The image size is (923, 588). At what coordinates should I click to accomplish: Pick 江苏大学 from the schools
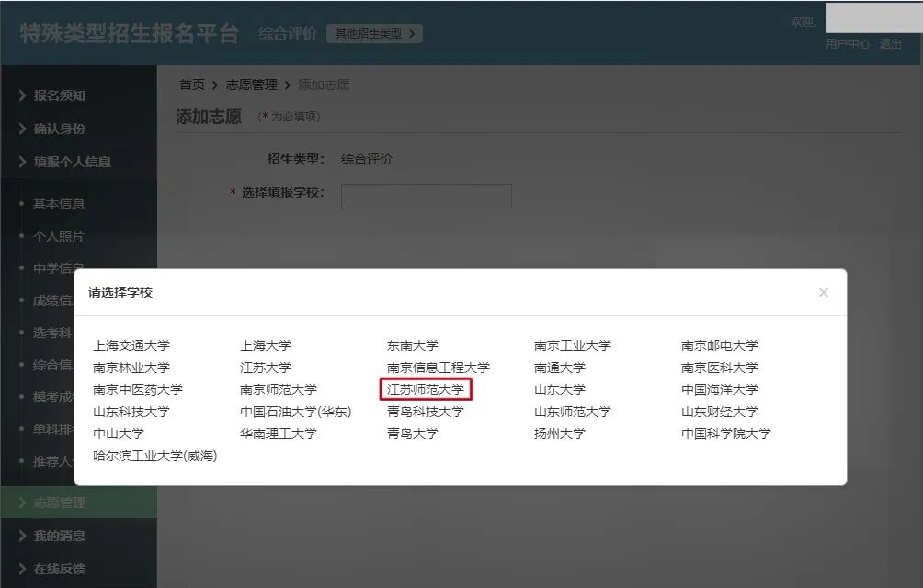click(x=266, y=367)
